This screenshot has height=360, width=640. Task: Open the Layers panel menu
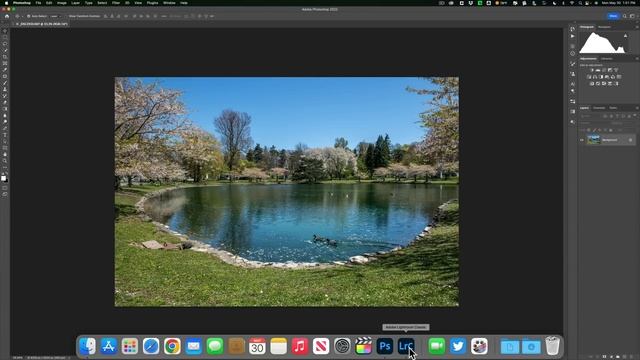coord(637,108)
